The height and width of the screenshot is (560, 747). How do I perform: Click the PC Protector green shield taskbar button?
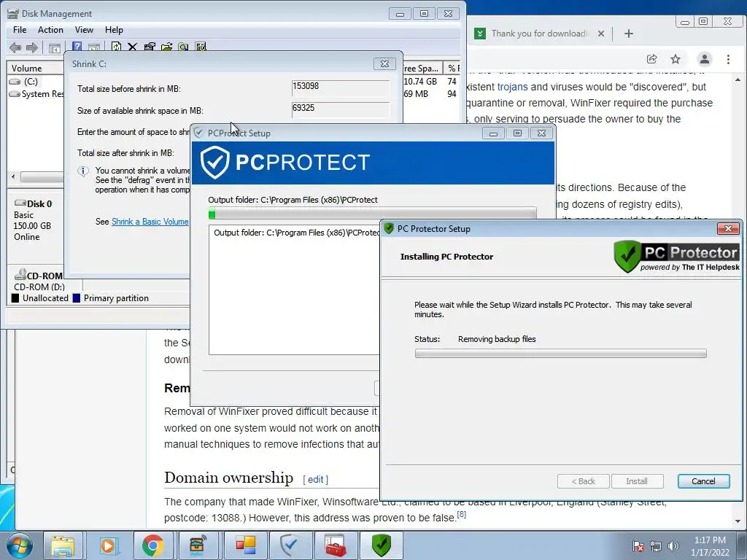pyautogui.click(x=381, y=545)
